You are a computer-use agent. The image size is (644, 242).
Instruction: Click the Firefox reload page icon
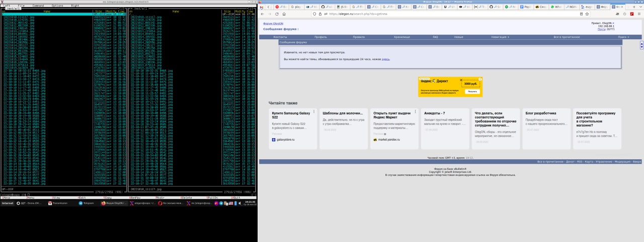pyautogui.click(x=277, y=14)
